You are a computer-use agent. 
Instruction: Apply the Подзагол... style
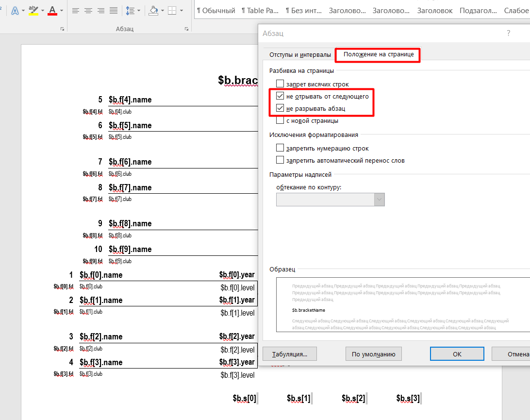pyautogui.click(x=478, y=11)
